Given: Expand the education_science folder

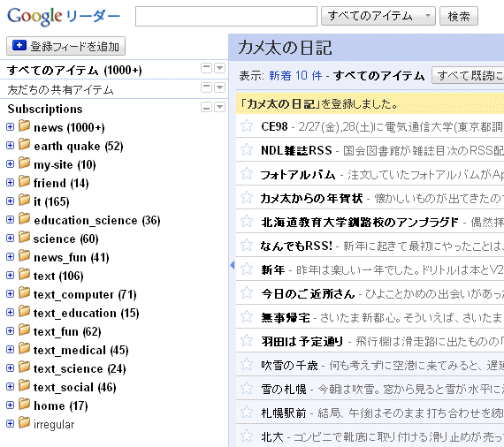Looking at the screenshot, I should (11, 220).
